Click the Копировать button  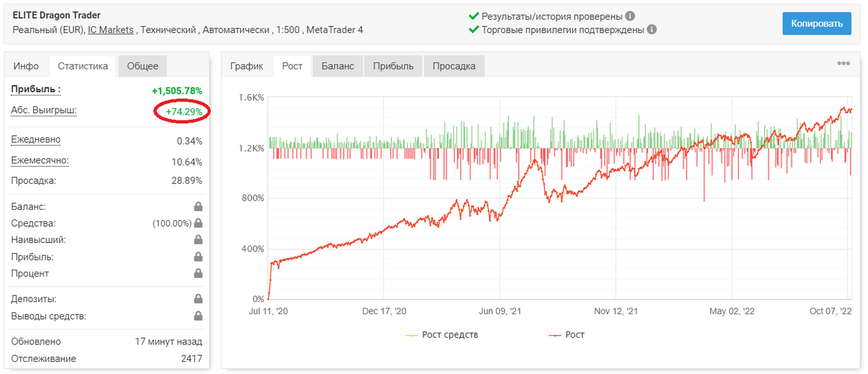pyautogui.click(x=817, y=24)
